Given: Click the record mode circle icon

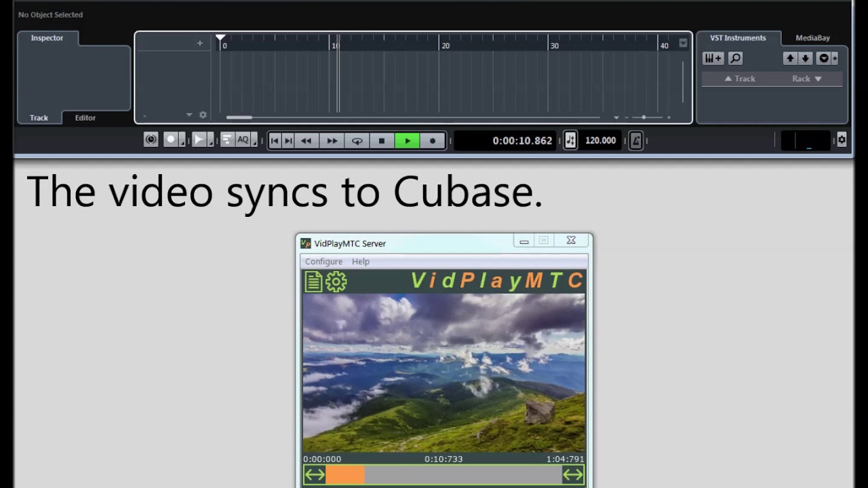Looking at the screenshot, I should (x=171, y=140).
